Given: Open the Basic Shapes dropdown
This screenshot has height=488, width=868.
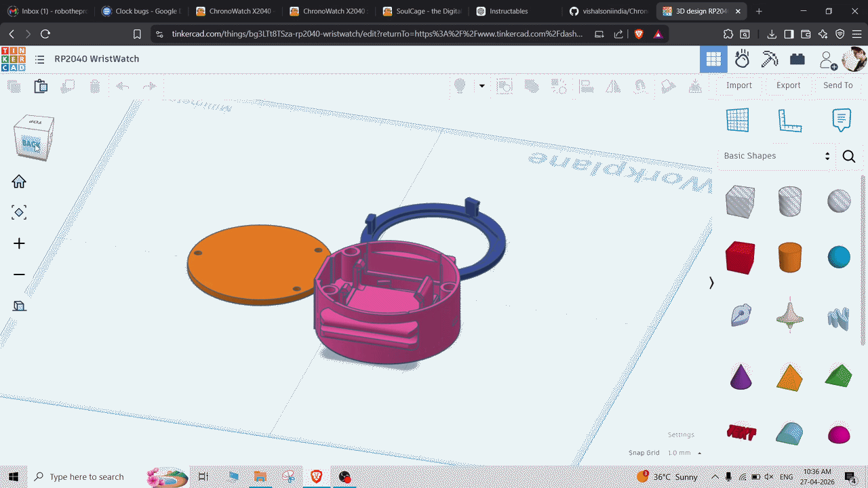Looking at the screenshot, I should pos(777,156).
